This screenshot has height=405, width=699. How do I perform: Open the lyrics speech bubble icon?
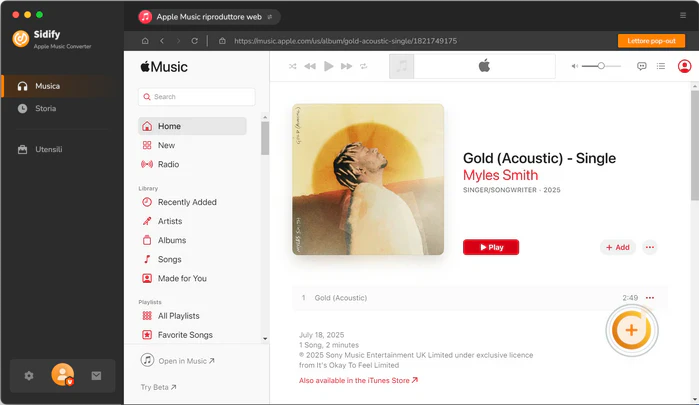pos(641,66)
